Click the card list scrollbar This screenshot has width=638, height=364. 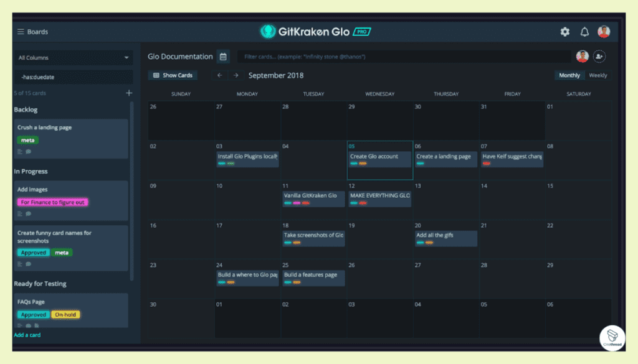click(x=131, y=191)
